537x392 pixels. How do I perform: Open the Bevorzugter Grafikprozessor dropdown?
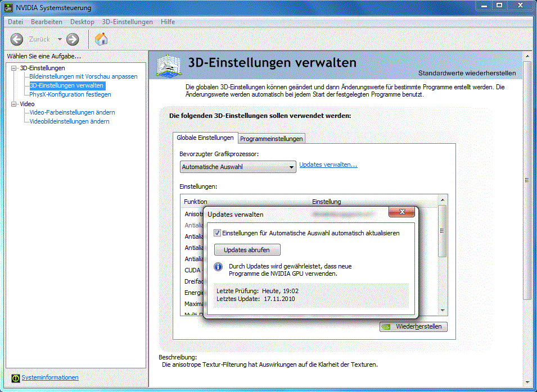click(238, 167)
